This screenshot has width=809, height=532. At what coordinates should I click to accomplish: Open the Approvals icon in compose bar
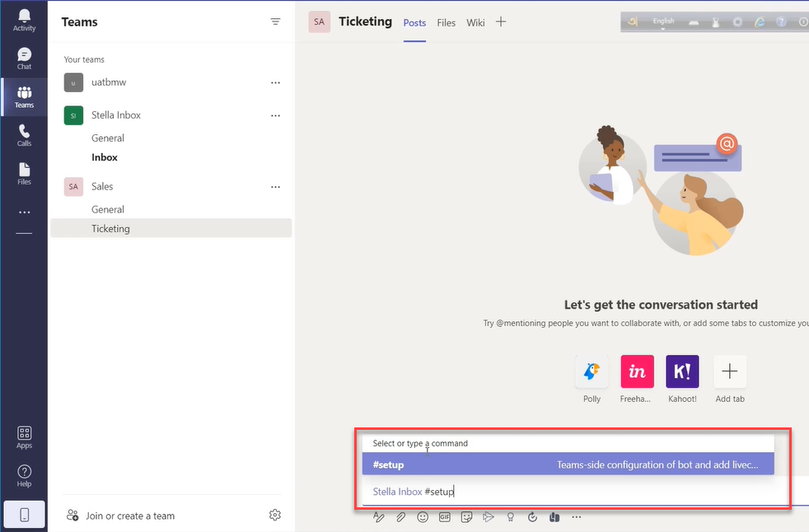(x=532, y=517)
